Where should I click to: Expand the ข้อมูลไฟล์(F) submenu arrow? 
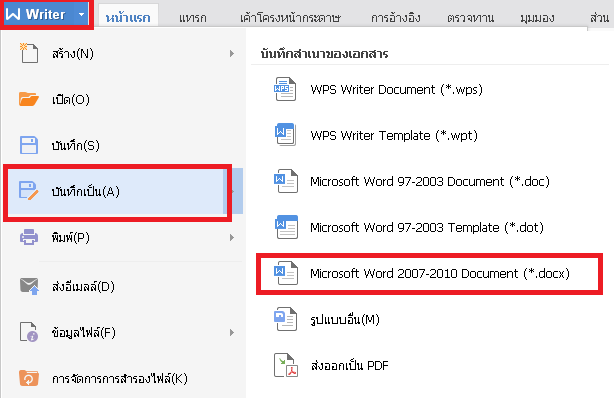coord(232,333)
